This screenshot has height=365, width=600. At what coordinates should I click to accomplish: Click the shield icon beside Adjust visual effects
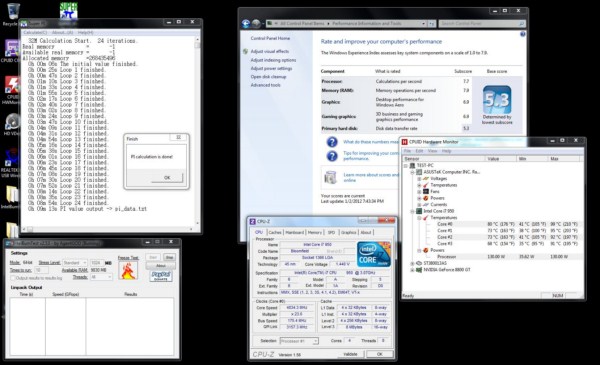point(245,51)
